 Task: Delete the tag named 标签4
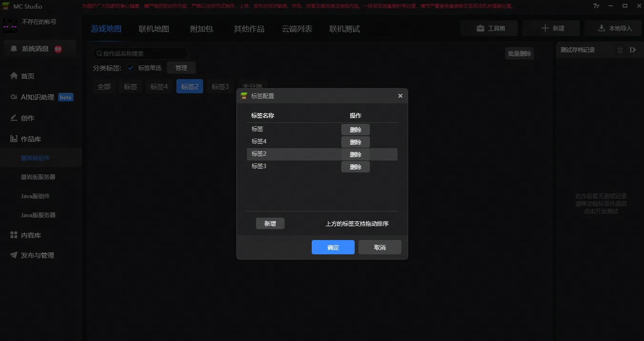click(356, 142)
